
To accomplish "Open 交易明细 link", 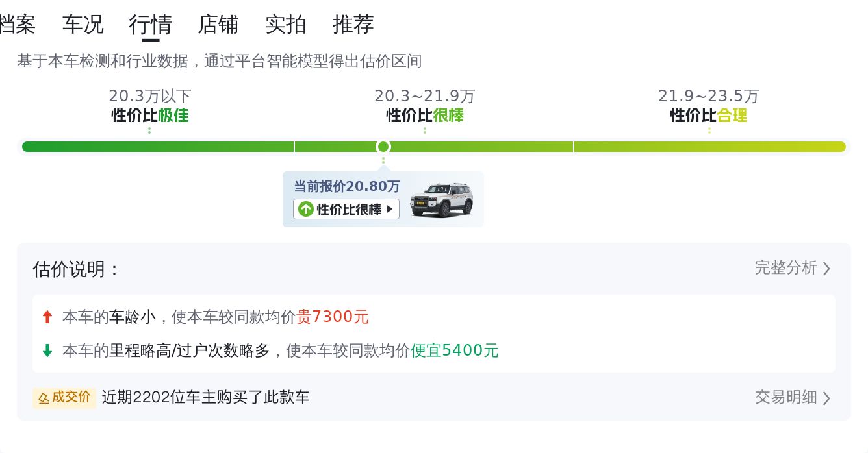I will pyautogui.click(x=785, y=397).
